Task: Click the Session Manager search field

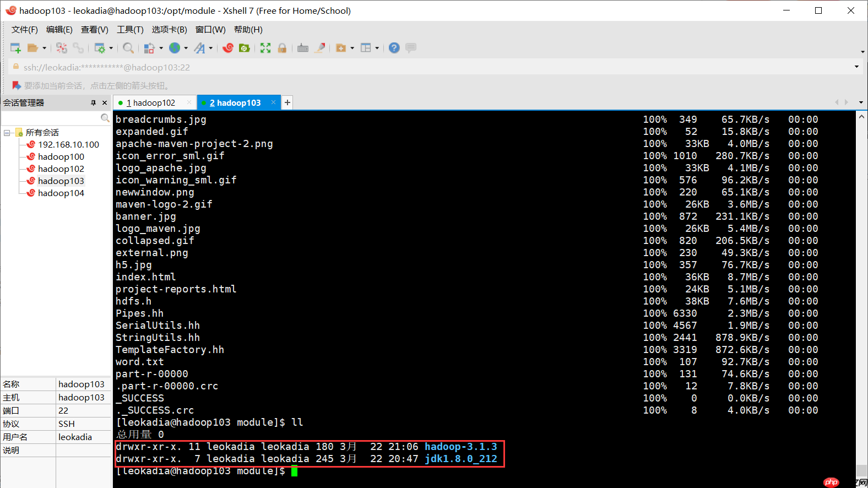Action: coord(51,118)
